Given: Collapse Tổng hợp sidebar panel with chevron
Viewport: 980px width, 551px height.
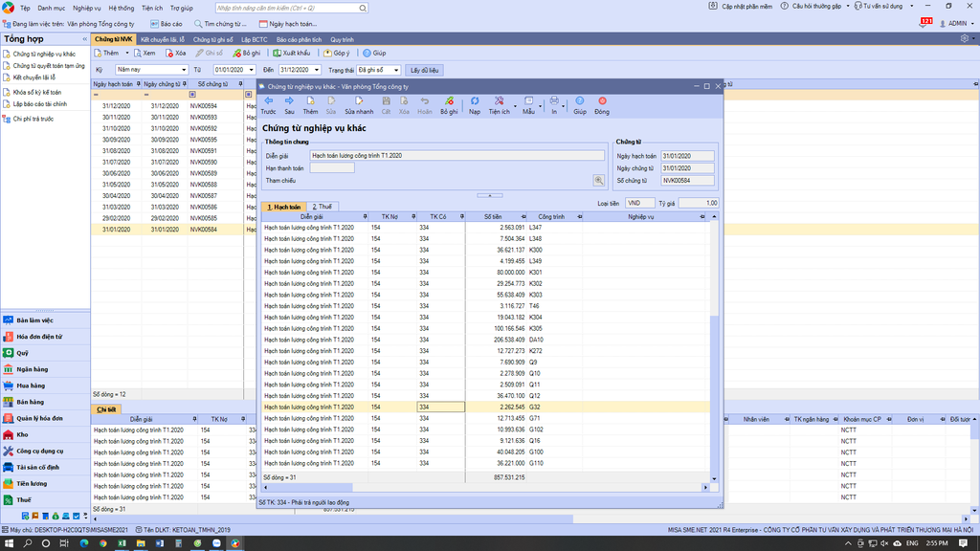Looking at the screenshot, I should tap(84, 38).
